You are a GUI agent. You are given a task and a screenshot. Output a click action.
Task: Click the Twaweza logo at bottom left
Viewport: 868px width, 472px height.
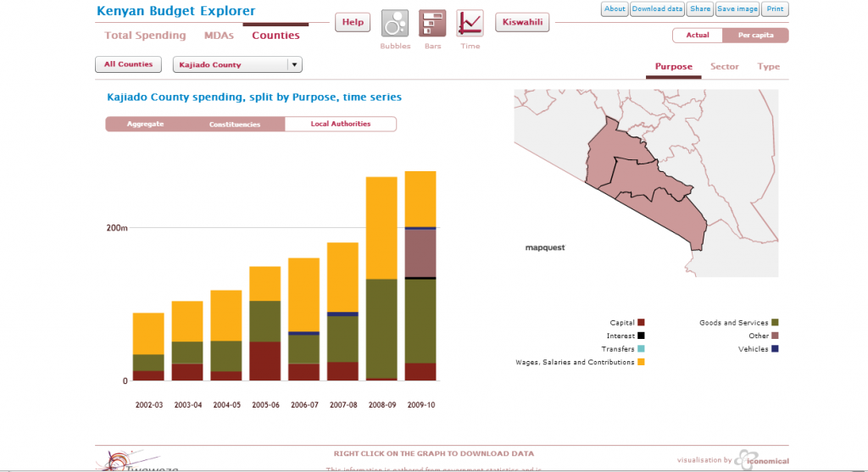coord(136,461)
